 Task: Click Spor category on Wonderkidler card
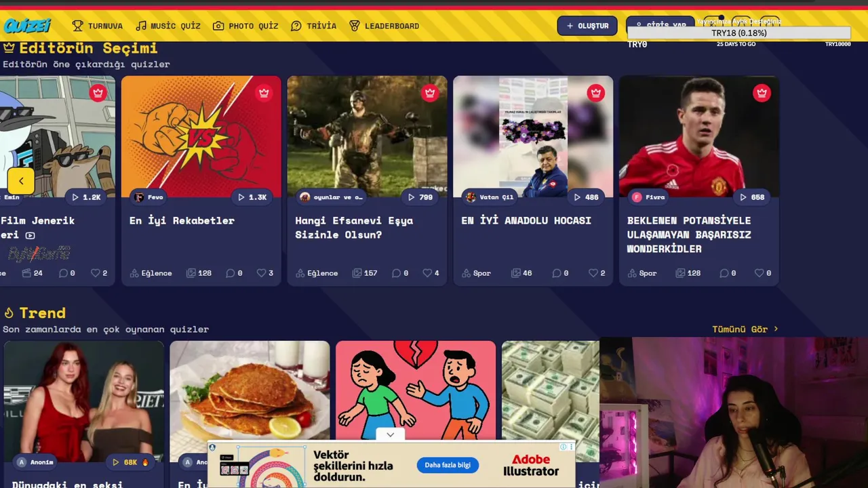click(x=642, y=273)
